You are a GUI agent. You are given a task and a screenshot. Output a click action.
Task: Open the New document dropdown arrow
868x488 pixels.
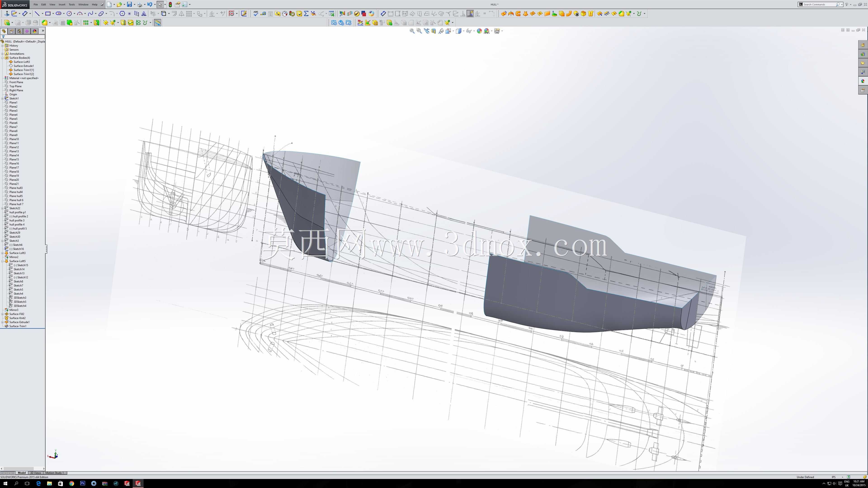(x=114, y=4)
